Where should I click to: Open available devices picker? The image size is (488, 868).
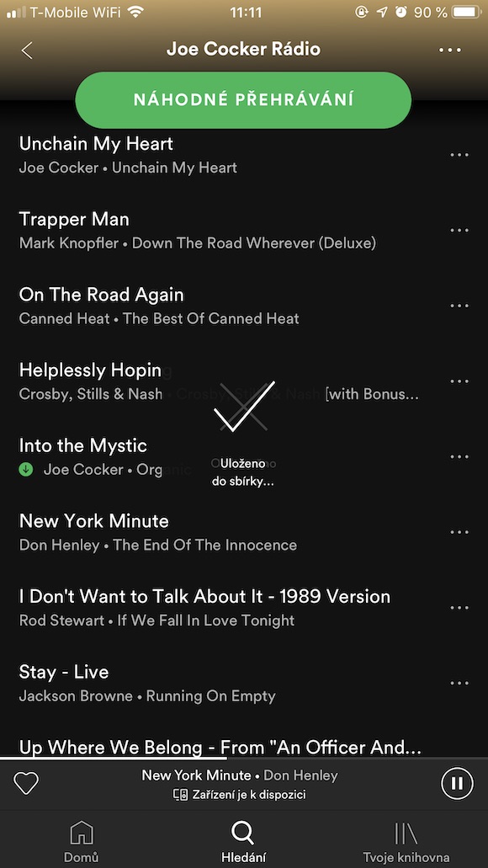pos(240,795)
